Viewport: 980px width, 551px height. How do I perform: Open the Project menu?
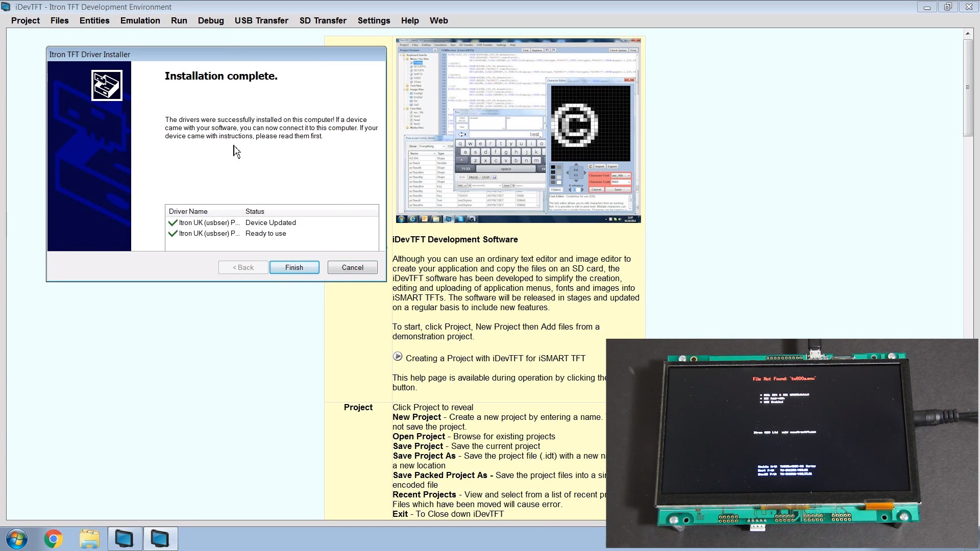[26, 20]
